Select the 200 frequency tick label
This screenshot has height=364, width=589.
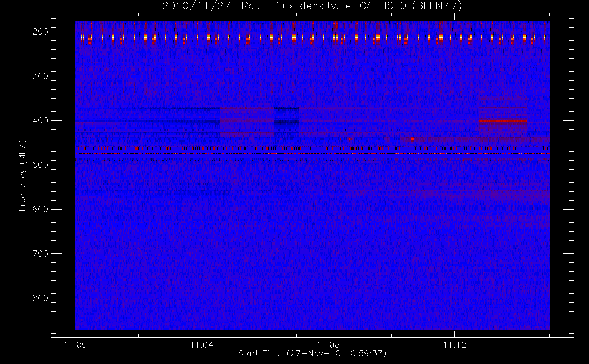[x=40, y=32]
